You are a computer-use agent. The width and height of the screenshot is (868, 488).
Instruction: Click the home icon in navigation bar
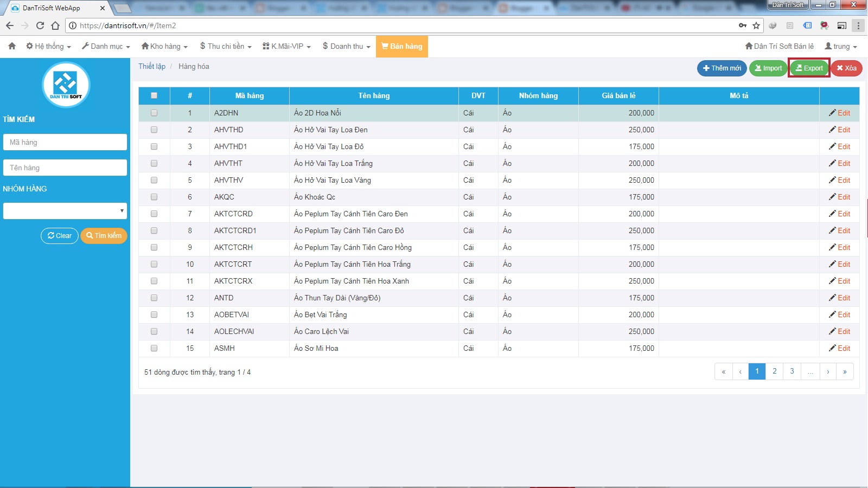(12, 46)
